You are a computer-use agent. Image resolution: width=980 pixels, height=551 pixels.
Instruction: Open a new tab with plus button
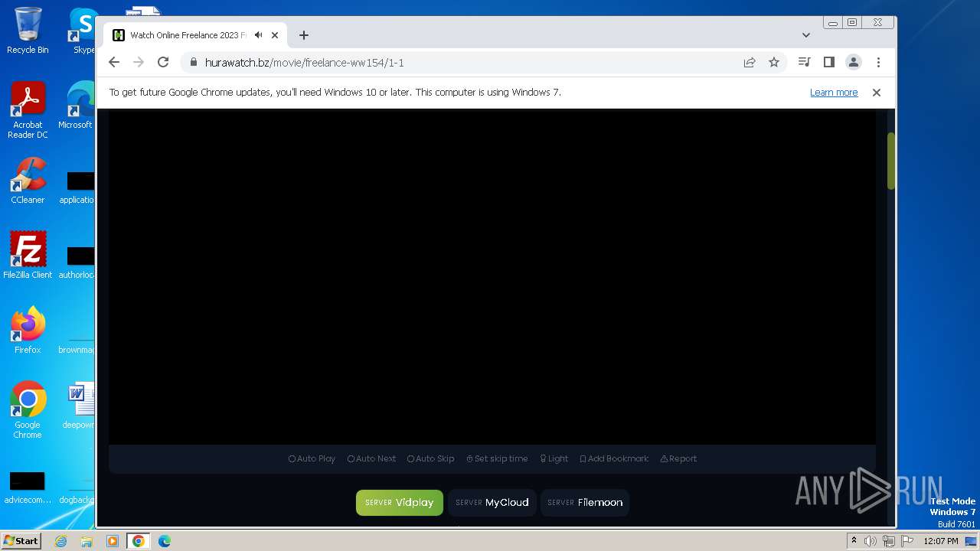tap(304, 35)
